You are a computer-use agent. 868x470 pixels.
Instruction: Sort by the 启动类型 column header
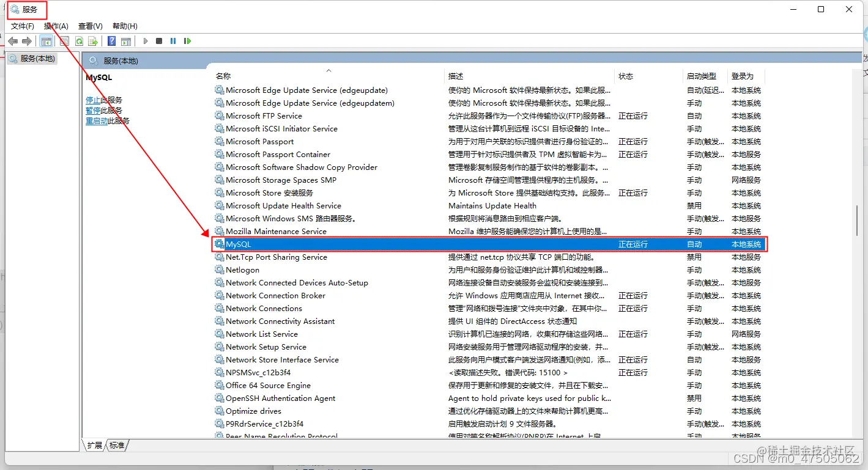[x=705, y=76]
